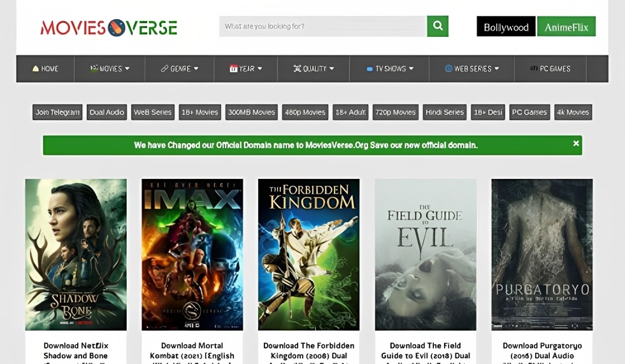Open the Bollywood button
Image resolution: width=625 pixels, height=364 pixels.
(506, 27)
